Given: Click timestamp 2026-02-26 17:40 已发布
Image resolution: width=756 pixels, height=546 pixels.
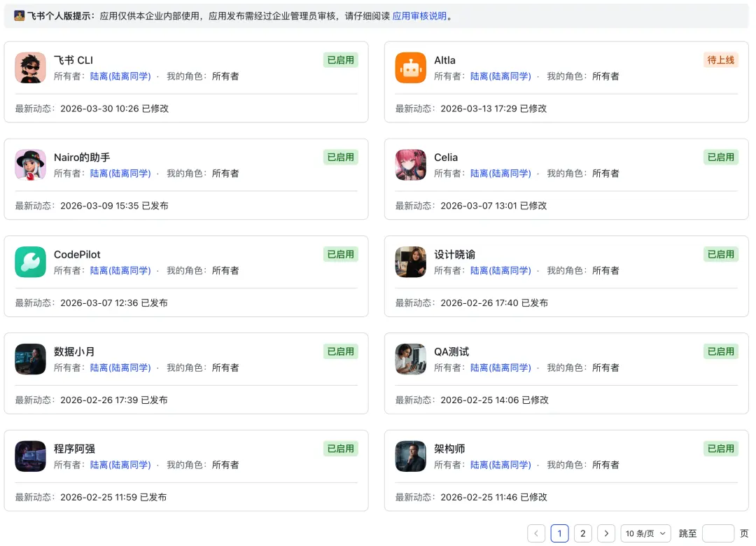Looking at the screenshot, I should pos(494,303).
